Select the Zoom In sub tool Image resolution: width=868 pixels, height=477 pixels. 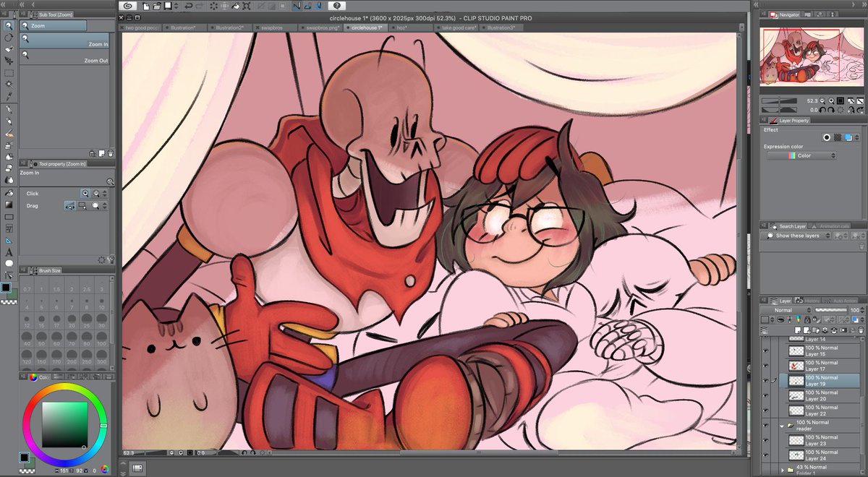tap(66, 42)
